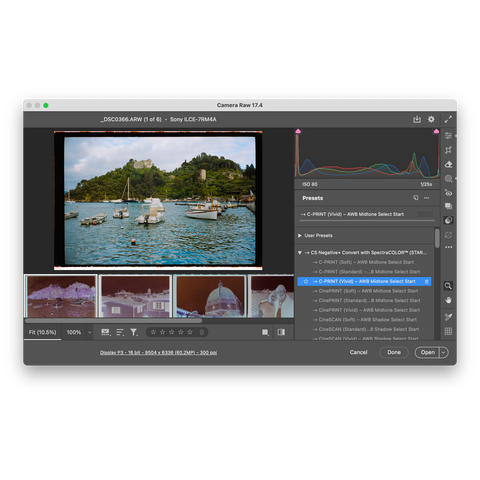480x480 pixels.
Task: Click the Done button
Action: pos(394,352)
